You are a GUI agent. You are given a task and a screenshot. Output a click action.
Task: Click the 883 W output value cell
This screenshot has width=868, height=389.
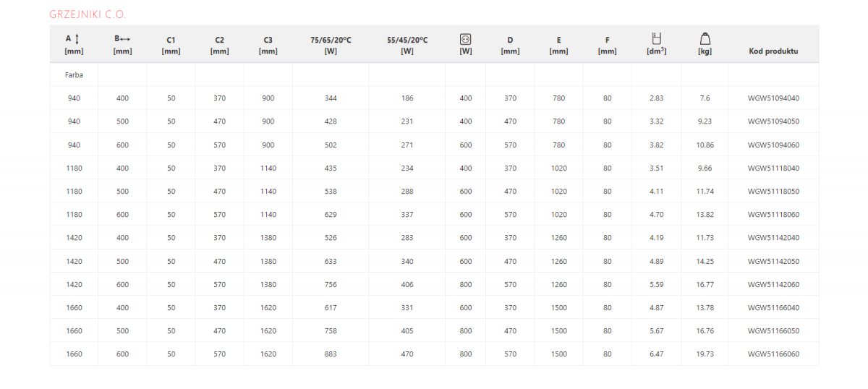(331, 354)
